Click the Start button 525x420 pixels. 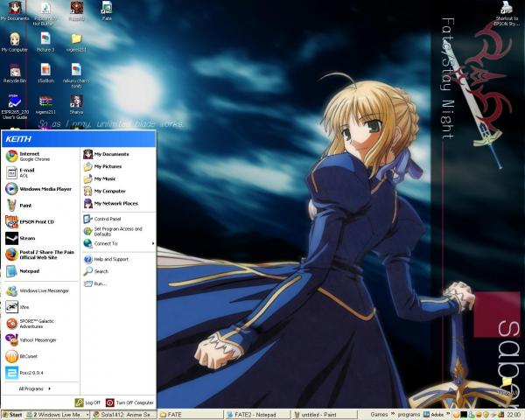[x=12, y=415]
